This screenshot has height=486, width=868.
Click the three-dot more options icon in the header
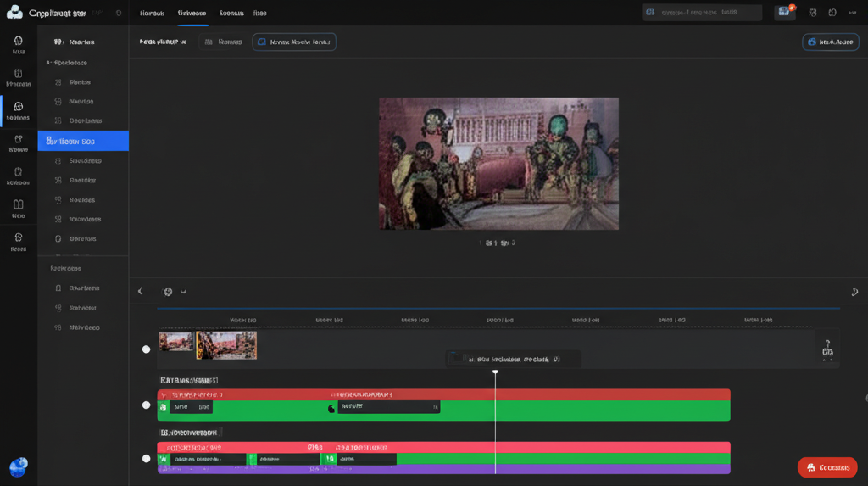852,13
